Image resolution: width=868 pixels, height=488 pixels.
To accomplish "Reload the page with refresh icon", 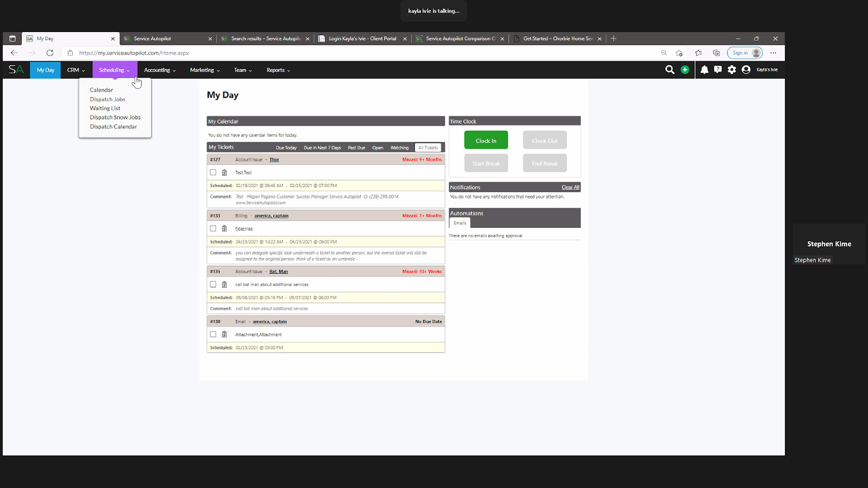I will tap(50, 53).
